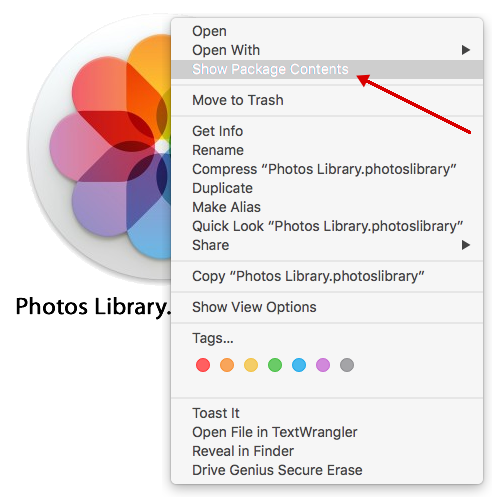Apply the gray tag color

[x=347, y=365]
